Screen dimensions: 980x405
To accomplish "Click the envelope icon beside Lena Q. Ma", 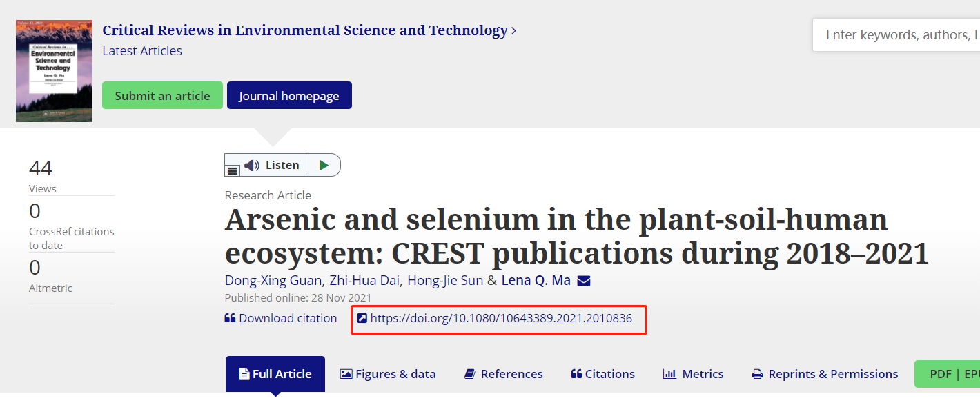I will click(x=584, y=281).
